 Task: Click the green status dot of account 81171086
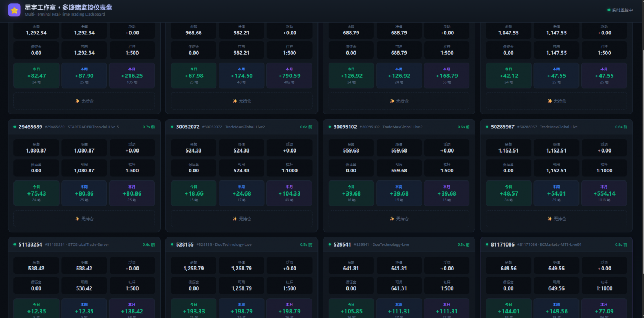pos(487,244)
